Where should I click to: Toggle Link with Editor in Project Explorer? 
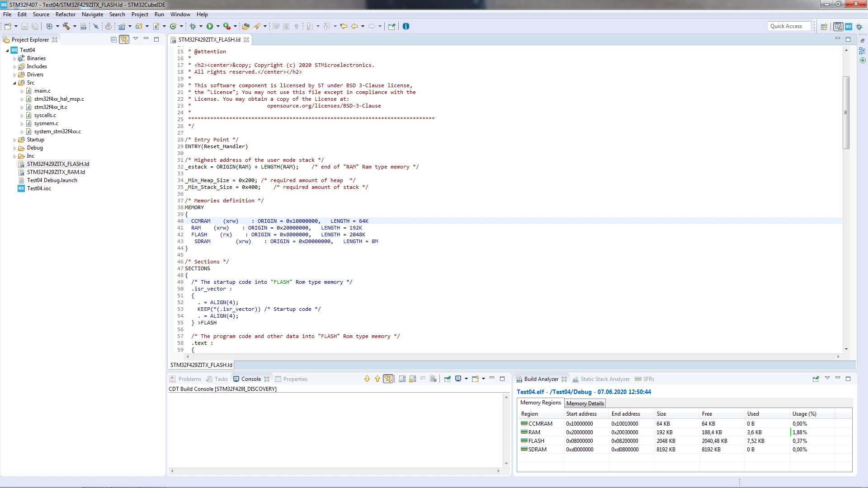(x=124, y=39)
